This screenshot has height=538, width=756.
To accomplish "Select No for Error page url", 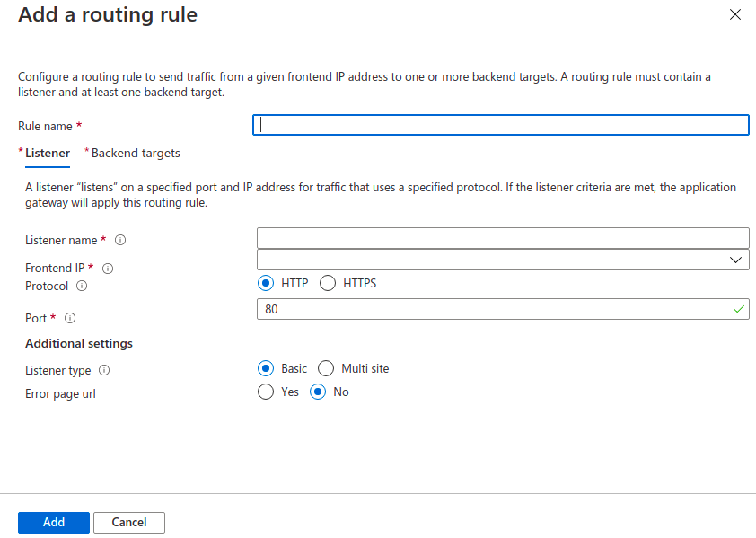I will coord(318,392).
